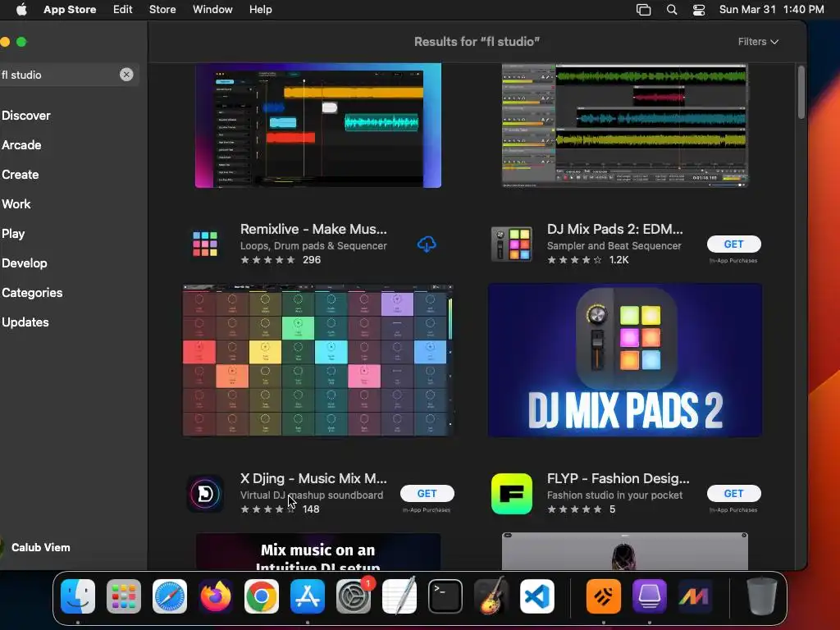The width and height of the screenshot is (840, 630).
Task: Click the X Djing - Music Mix M... title
Action: [x=313, y=478]
